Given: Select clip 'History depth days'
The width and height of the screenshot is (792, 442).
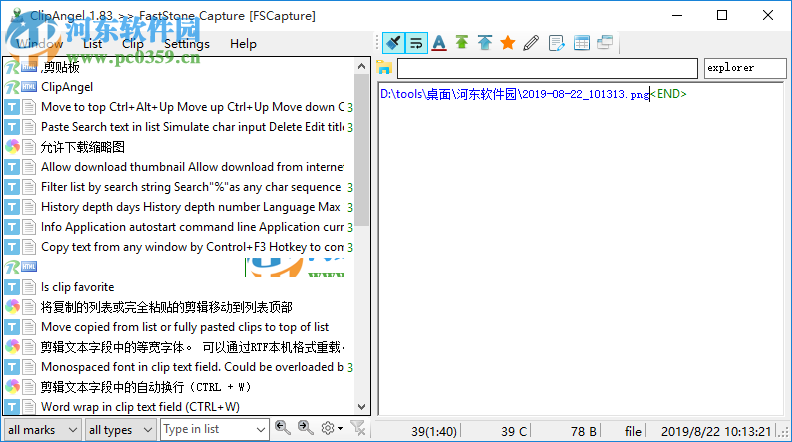Looking at the screenshot, I should (x=179, y=207).
